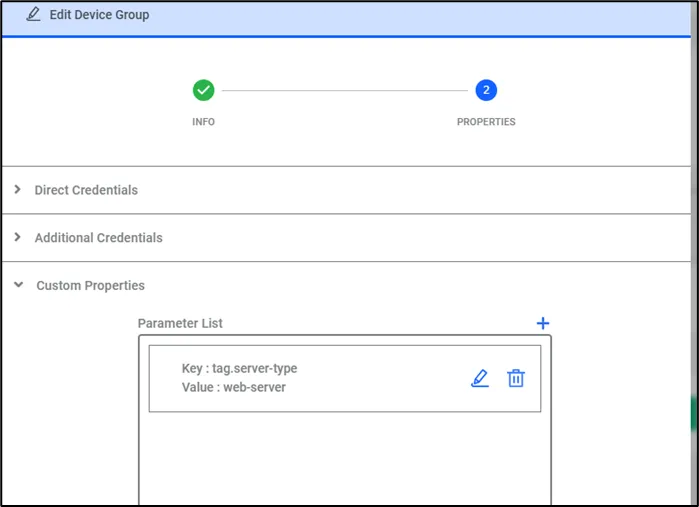This screenshot has height=507, width=699.
Task: Add a new parameter with plus icon
Action: click(x=543, y=323)
